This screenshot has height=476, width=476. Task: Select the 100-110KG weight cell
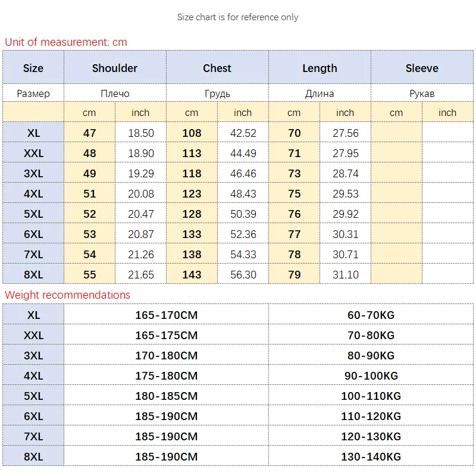click(x=371, y=396)
